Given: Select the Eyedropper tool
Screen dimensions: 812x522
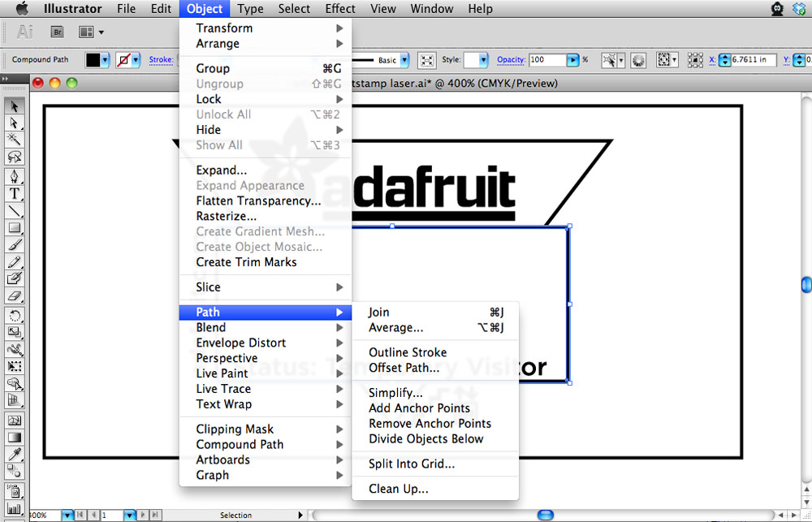Looking at the screenshot, I should point(15,455).
